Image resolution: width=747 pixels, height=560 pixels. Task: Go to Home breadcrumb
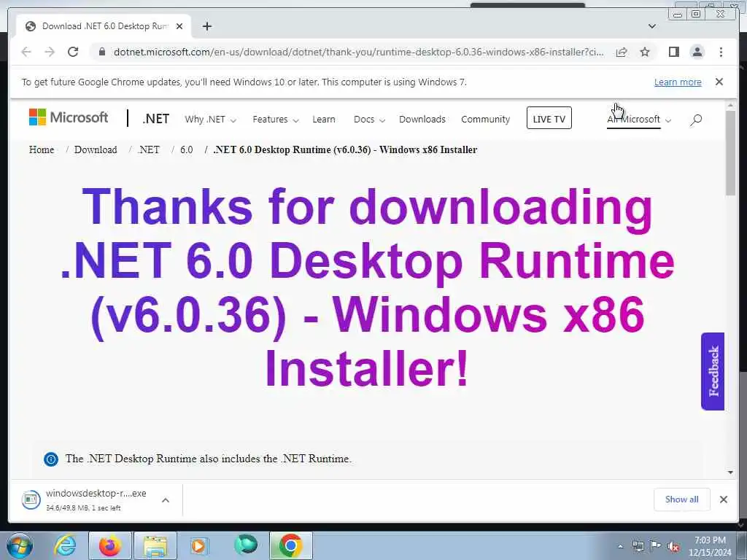pyautogui.click(x=42, y=149)
